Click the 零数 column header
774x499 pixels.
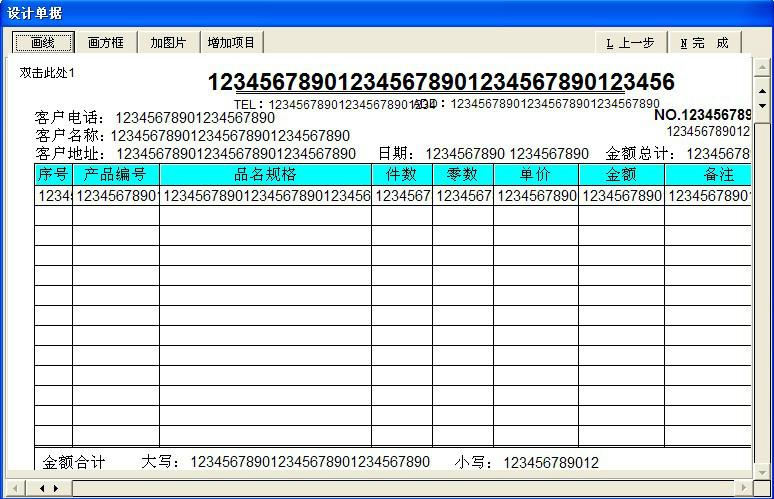[x=463, y=174]
